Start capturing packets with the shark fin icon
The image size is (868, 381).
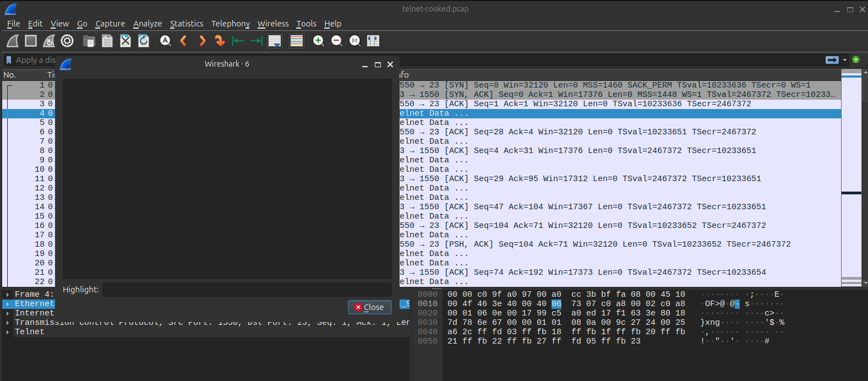[13, 41]
